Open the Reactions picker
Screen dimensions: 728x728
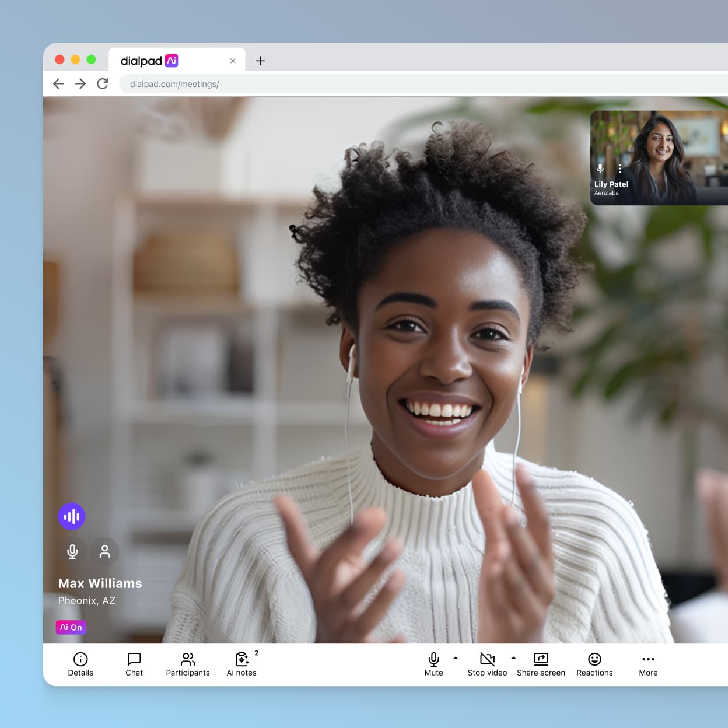[594, 664]
